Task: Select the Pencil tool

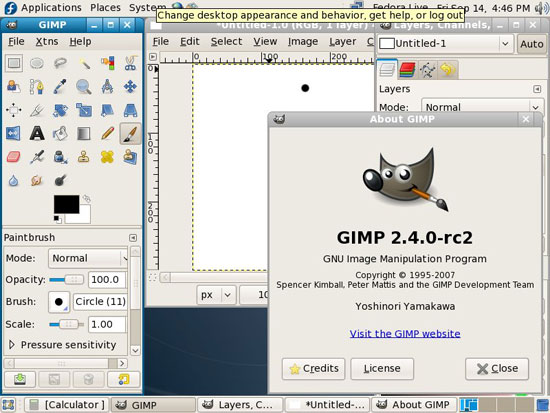Action: click(x=107, y=134)
